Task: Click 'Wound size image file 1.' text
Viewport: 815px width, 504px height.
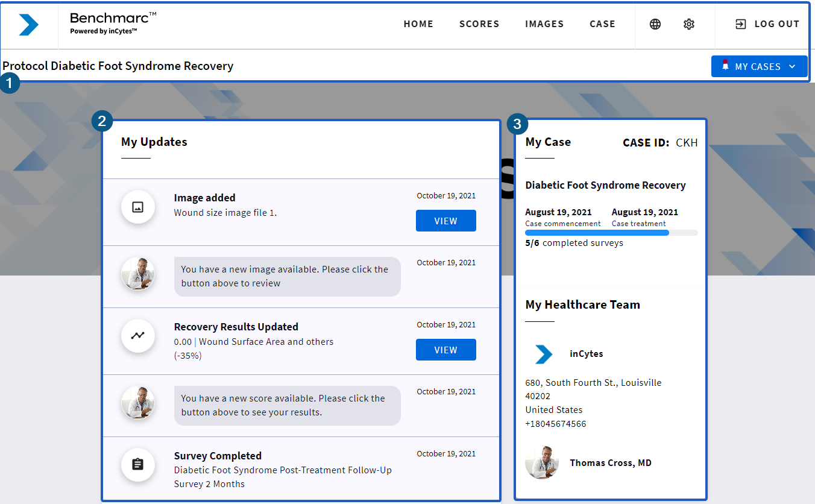Action: point(225,213)
